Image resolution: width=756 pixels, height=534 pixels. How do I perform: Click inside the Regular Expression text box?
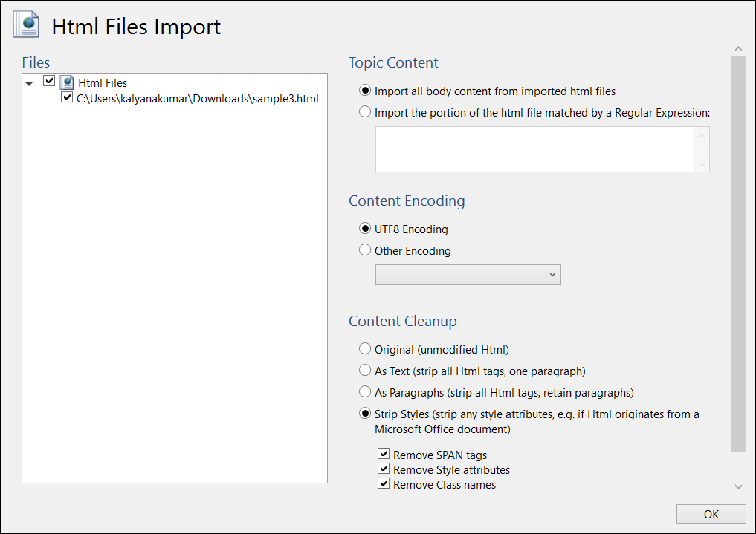pos(535,149)
